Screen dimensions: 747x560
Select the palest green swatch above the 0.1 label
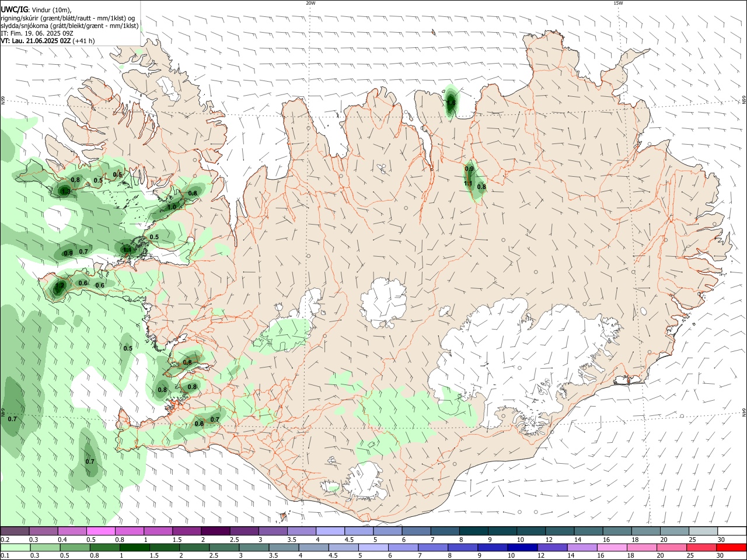pyautogui.click(x=15, y=548)
